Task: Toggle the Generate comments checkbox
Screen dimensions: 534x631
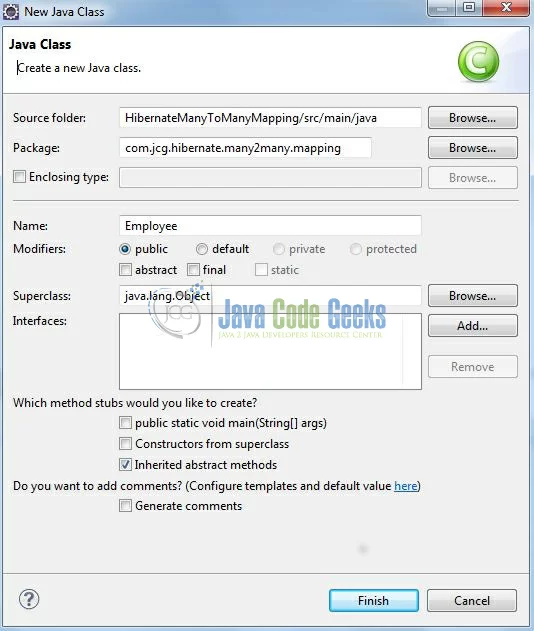Action: pyautogui.click(x=125, y=506)
